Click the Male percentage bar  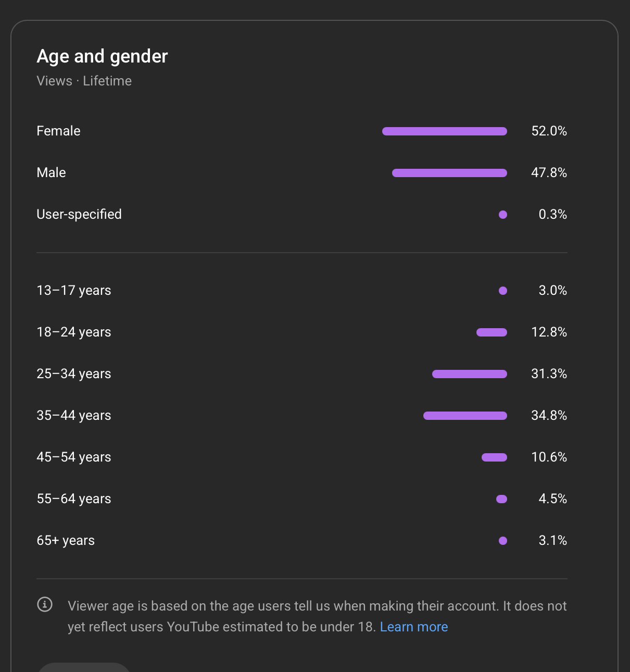pos(449,173)
